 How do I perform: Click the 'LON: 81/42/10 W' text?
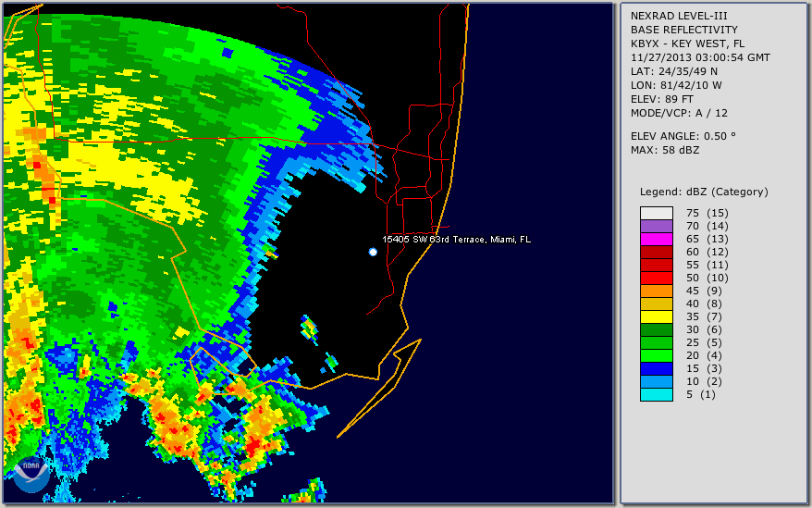(676, 85)
